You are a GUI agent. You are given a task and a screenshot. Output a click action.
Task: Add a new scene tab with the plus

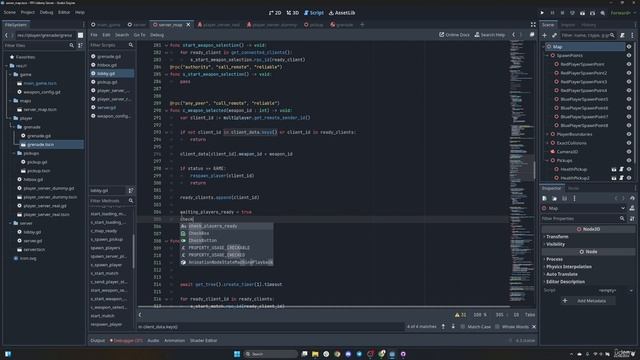point(362,24)
